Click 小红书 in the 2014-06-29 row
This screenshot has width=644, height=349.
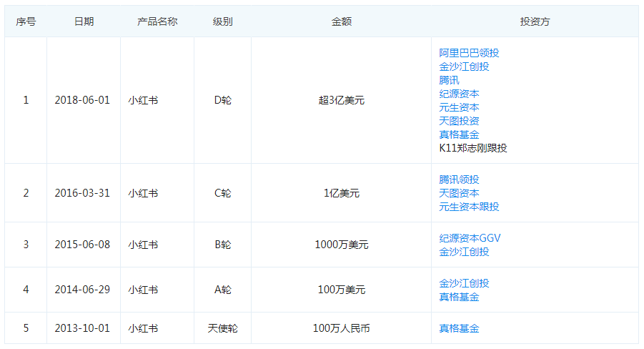coord(143,290)
